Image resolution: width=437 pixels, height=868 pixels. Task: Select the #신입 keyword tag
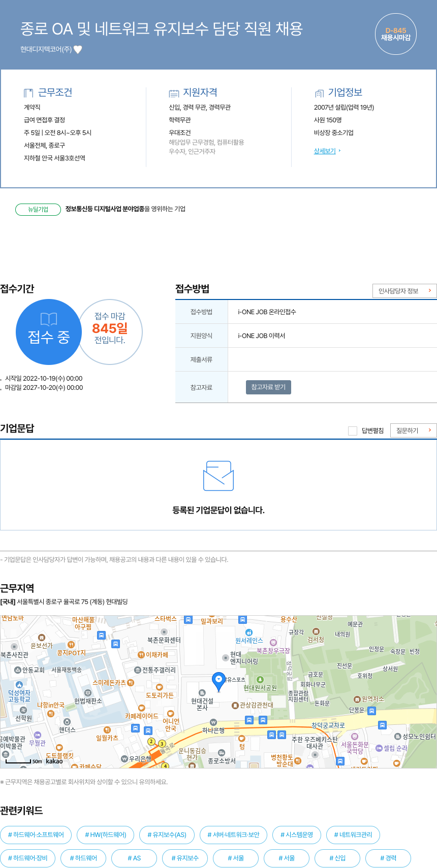[x=337, y=858]
